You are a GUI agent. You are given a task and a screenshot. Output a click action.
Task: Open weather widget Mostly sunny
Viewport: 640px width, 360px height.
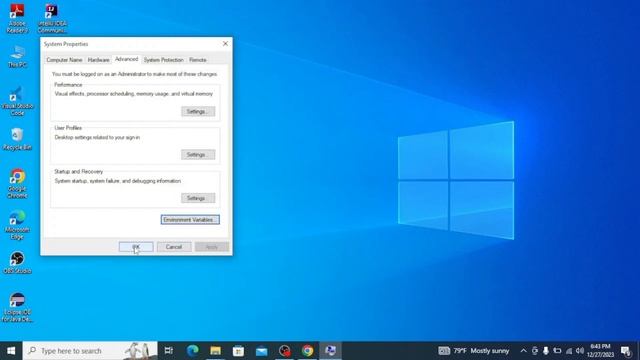(x=474, y=351)
